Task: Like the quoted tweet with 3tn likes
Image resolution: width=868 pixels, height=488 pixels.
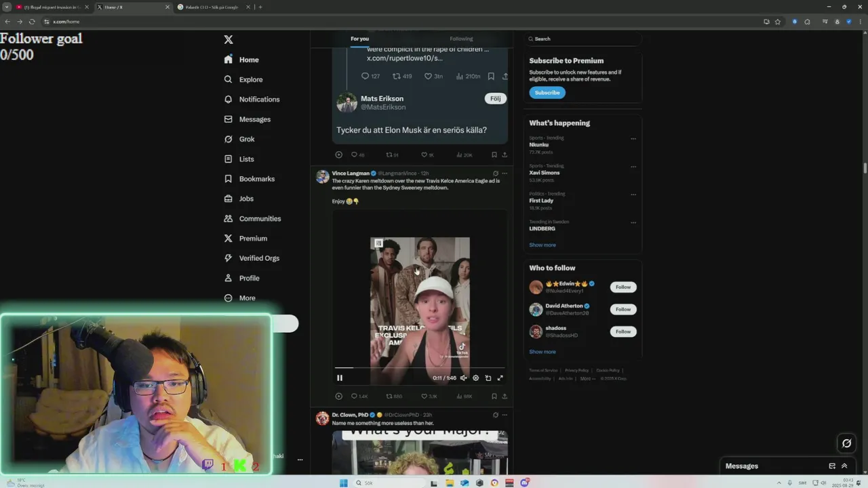Action: pos(433,77)
